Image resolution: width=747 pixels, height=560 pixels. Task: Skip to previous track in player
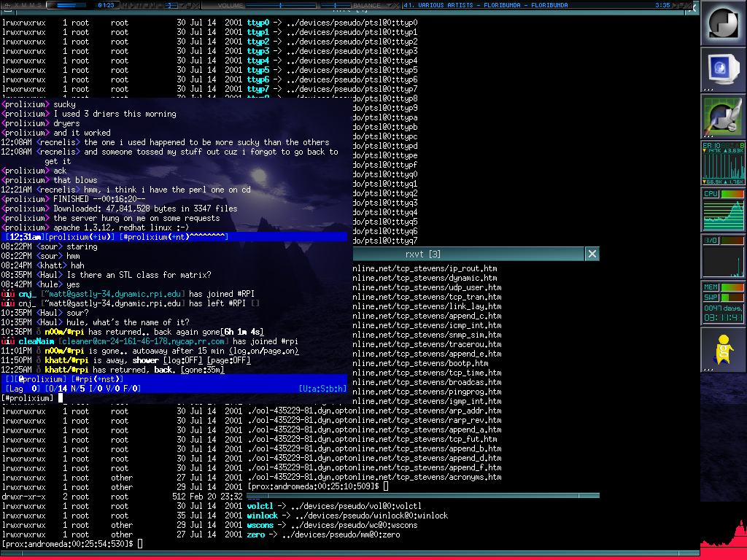coord(125,5)
